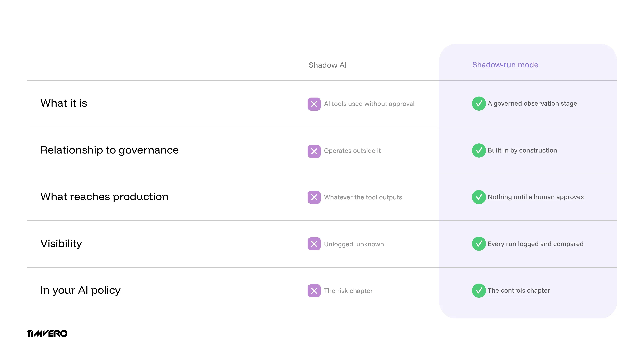644x362 pixels.
Task: Select the Shadow-run mode column header
Action: pos(505,65)
